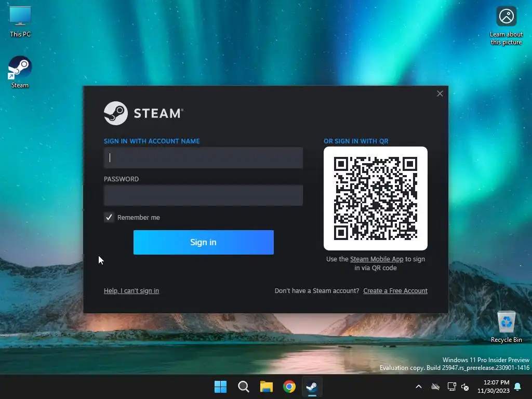
Task: Select the Steam taskbar icon
Action: [312, 387]
